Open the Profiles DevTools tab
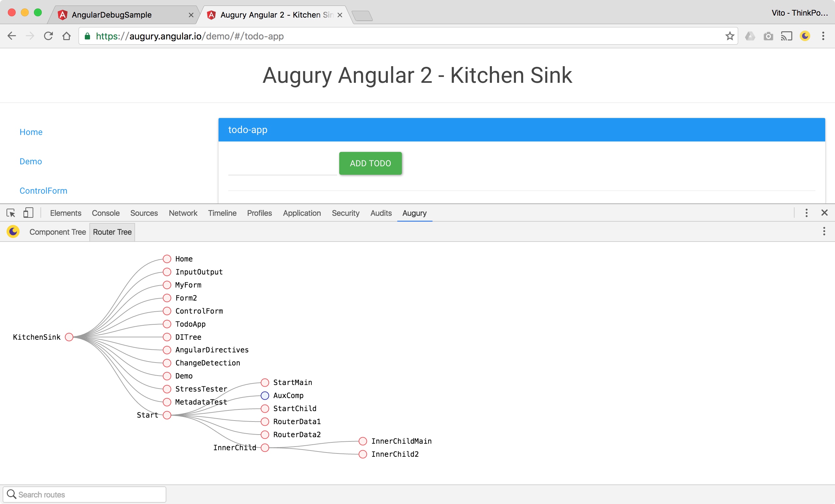Viewport: 835px width, 504px height. point(260,213)
